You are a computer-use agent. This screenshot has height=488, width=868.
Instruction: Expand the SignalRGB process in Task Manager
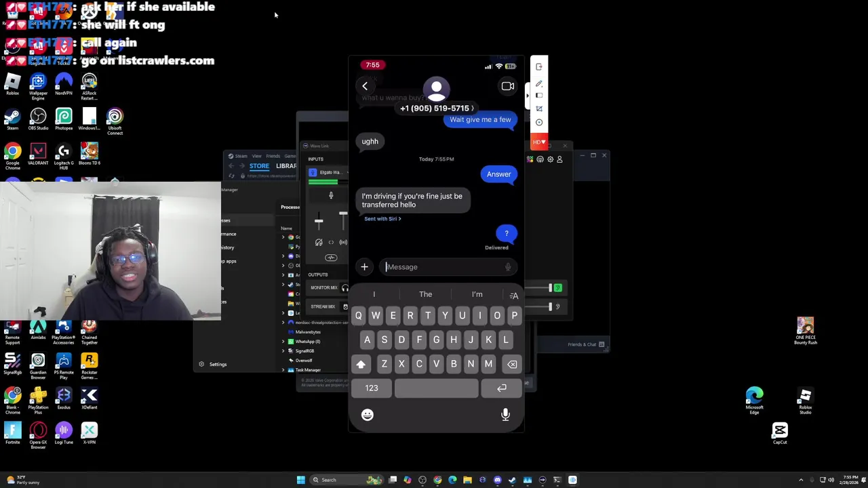point(283,351)
